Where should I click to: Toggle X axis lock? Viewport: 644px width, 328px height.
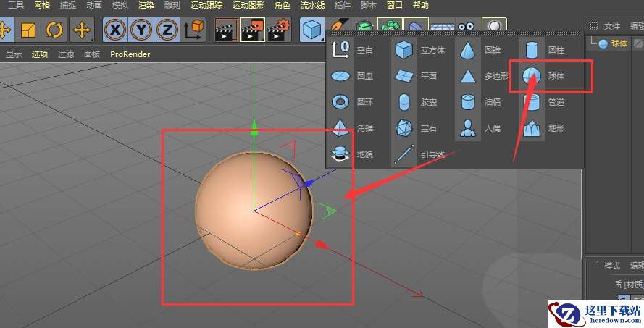point(114,30)
